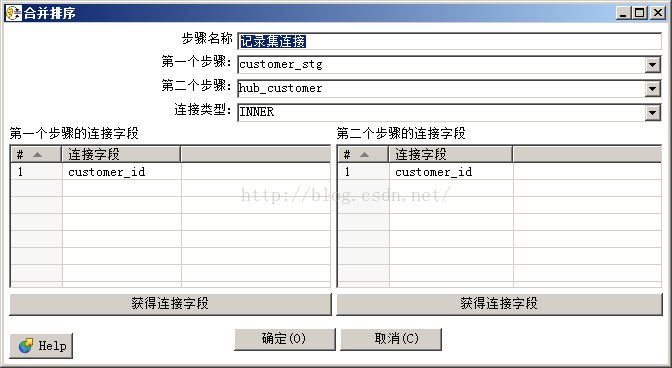Cancel with the 取消(C) button
The height and width of the screenshot is (368, 672).
click(x=390, y=339)
